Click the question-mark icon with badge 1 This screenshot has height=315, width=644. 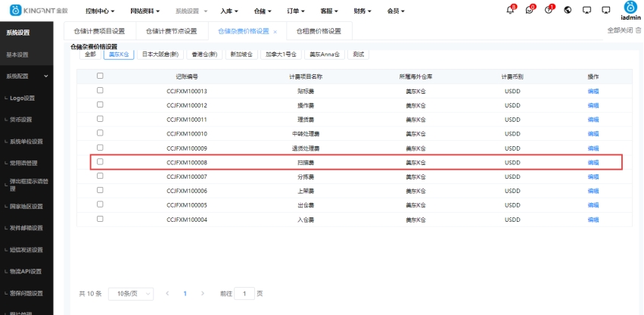pyautogui.click(x=549, y=10)
